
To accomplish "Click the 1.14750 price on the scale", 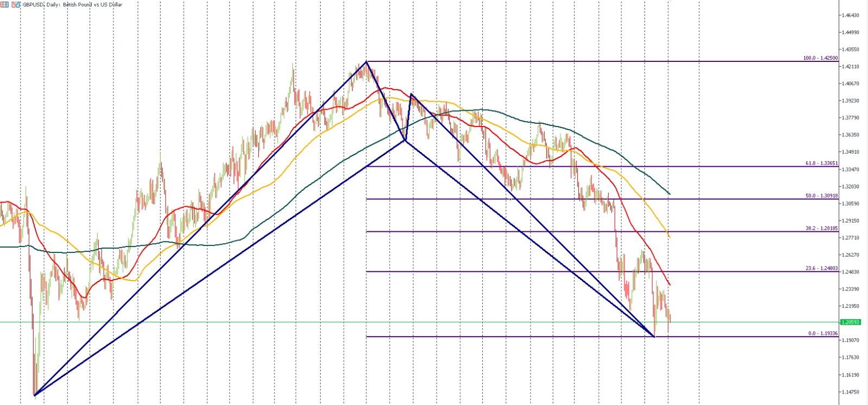I will point(850,392).
